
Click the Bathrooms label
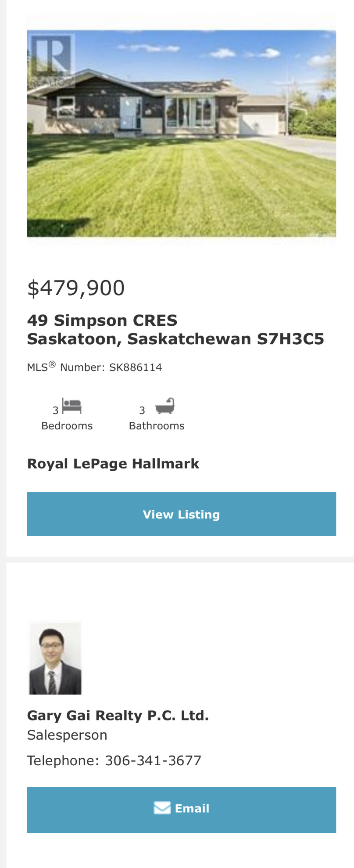pyautogui.click(x=157, y=426)
